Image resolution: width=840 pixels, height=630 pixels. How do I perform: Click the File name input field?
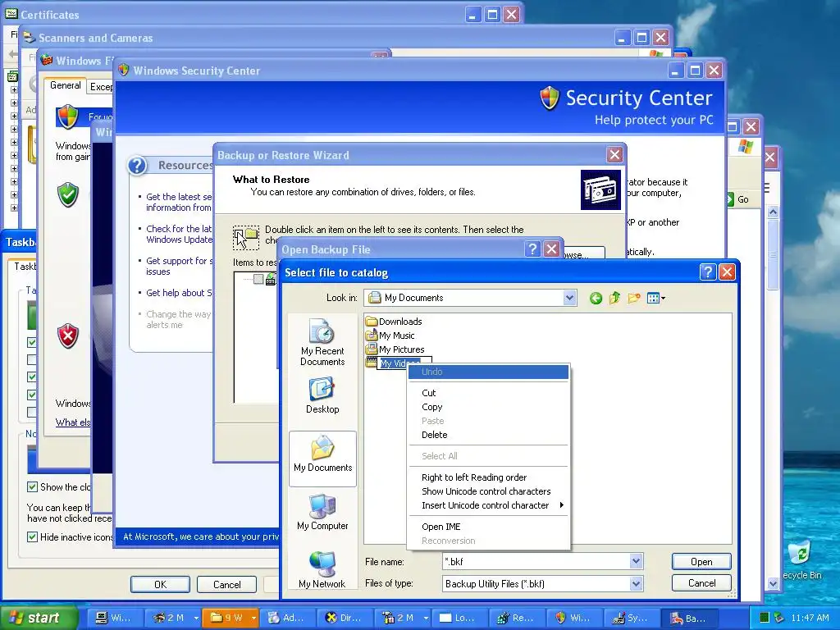pyautogui.click(x=536, y=561)
